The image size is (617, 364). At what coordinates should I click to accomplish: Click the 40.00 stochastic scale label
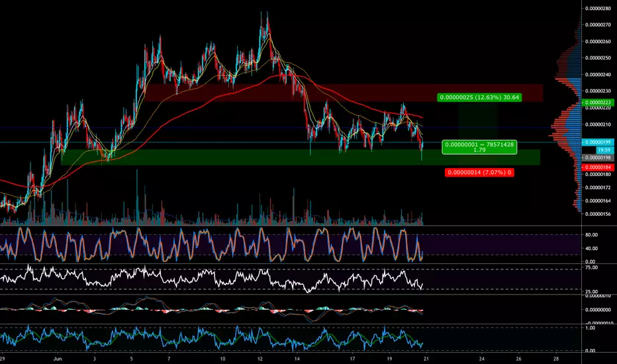[x=591, y=248]
